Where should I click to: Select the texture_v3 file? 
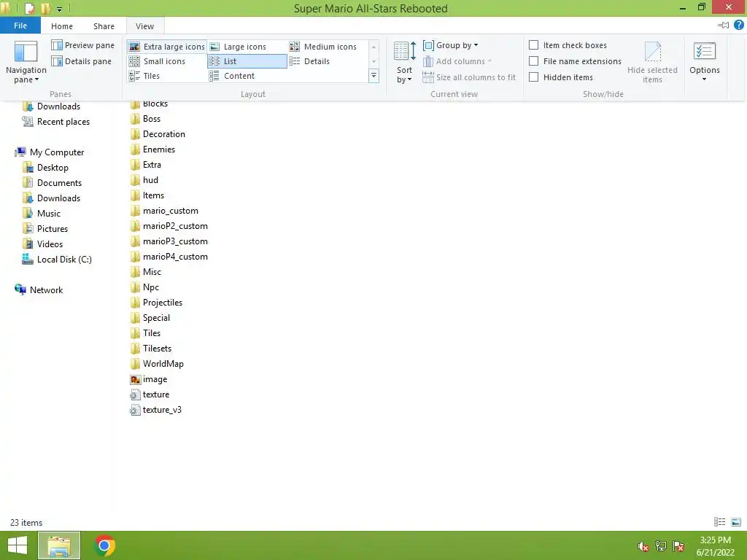point(156,410)
